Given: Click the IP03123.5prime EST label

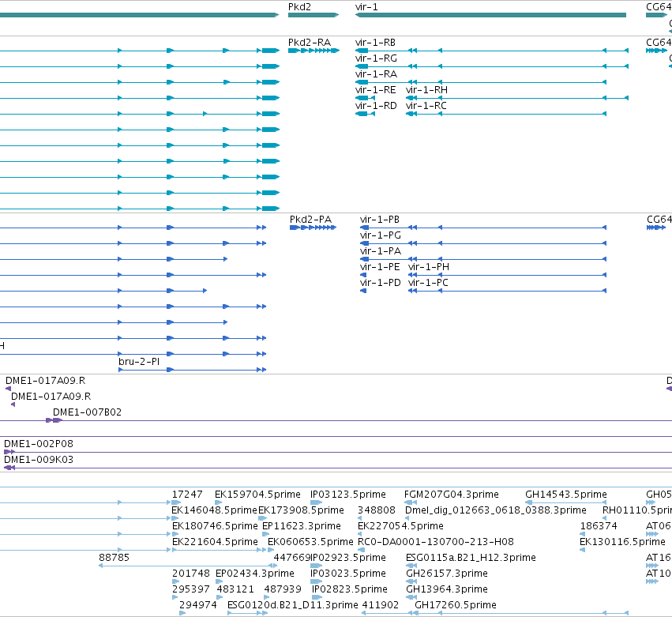Looking at the screenshot, I should click(x=348, y=495).
